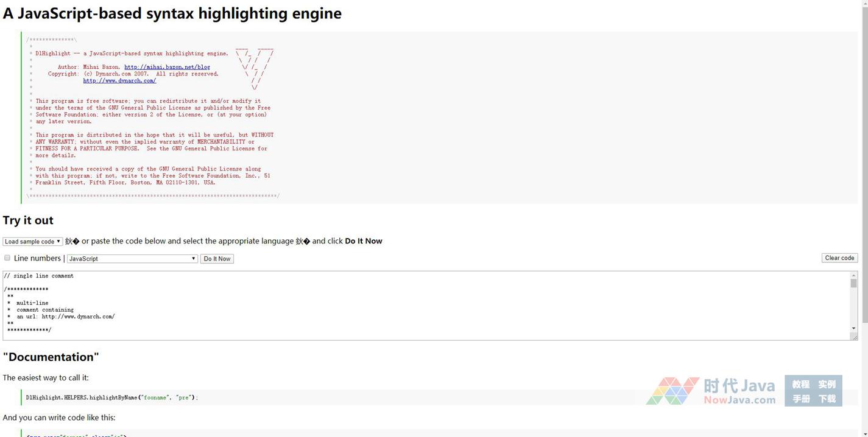Click the 下载 watermark tile
Image resolution: width=868 pixels, height=437 pixels.
(x=827, y=399)
